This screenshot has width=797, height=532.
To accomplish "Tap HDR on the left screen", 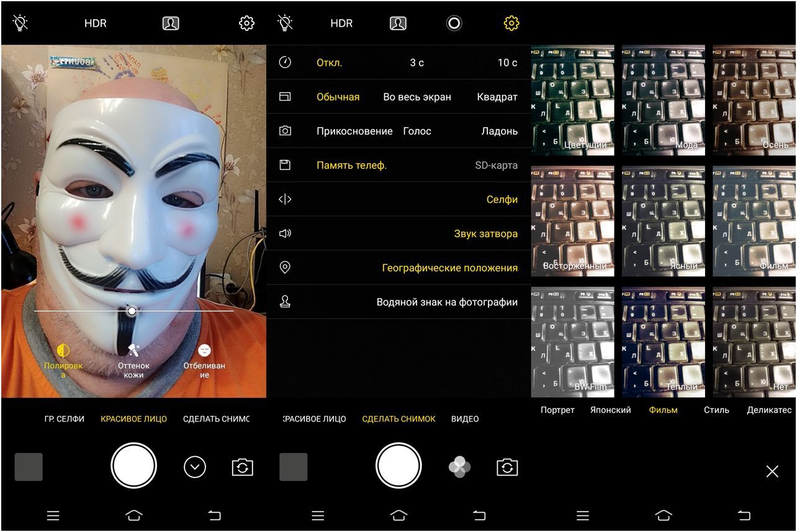I will tap(96, 24).
